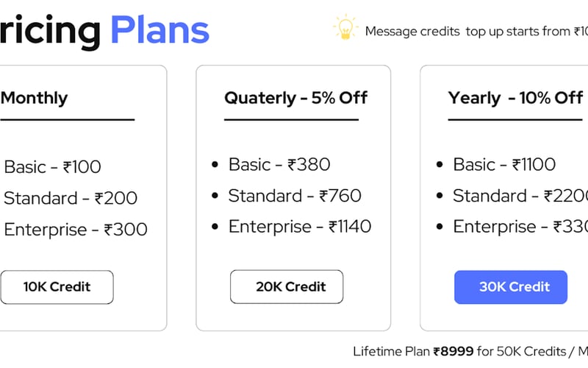Open the Lifetime Plan ₹8999 offer text
The width and height of the screenshot is (588, 368).
click(470, 351)
